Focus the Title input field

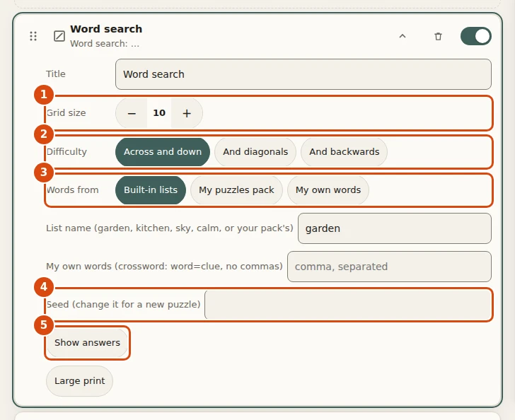[x=303, y=74]
